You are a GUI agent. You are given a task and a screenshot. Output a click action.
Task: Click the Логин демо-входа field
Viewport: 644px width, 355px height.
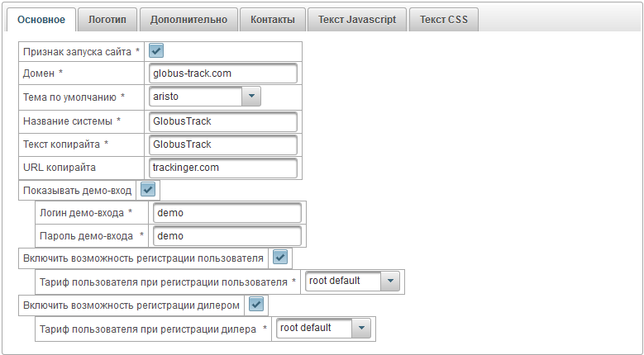(227, 213)
